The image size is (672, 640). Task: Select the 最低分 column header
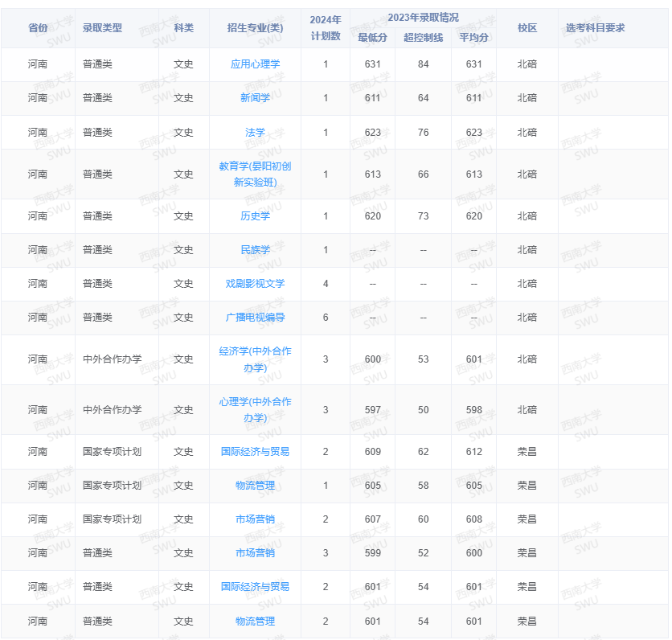point(372,35)
